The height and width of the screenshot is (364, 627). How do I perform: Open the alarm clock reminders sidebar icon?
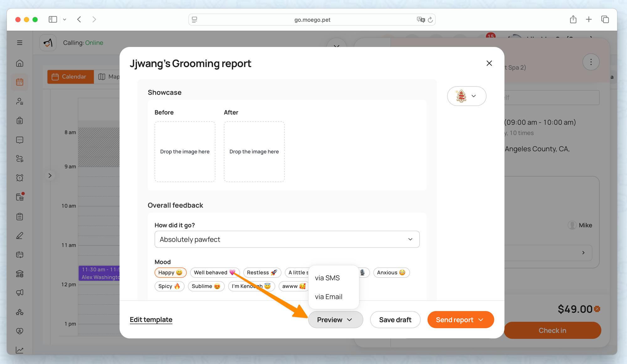tap(20, 178)
